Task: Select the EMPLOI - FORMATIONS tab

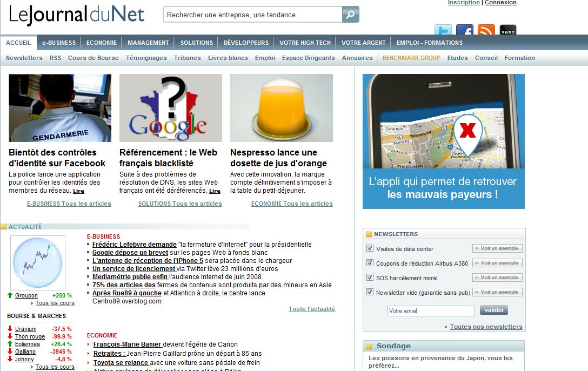Action: click(x=429, y=43)
